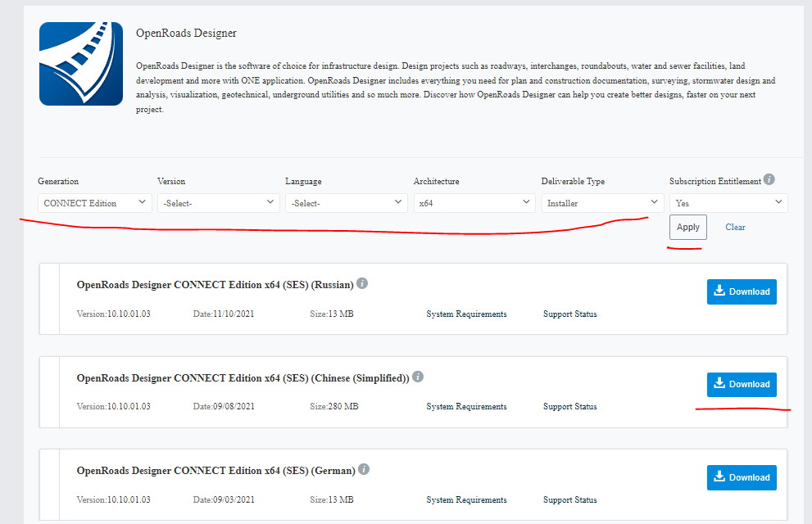Image resolution: width=812 pixels, height=524 pixels.
Task: Open Support Status for Russian edition
Action: point(569,314)
